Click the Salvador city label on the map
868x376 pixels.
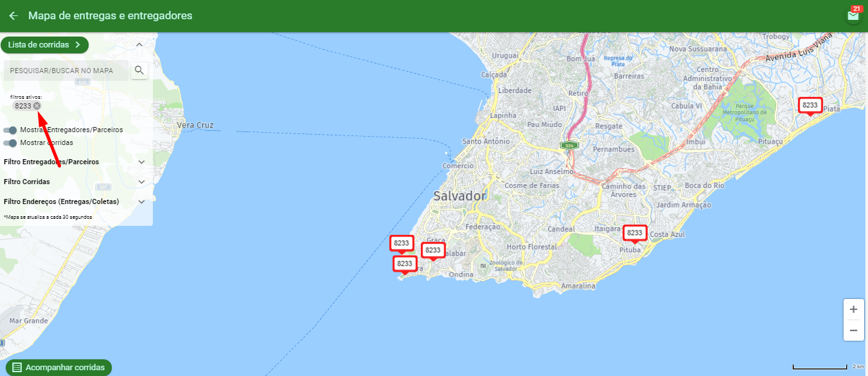tap(460, 196)
